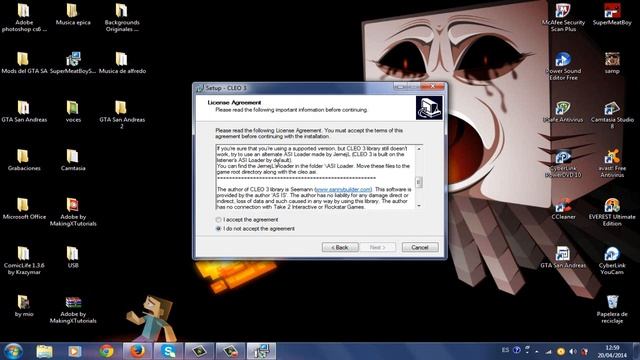640x360 pixels.
Task: Open the Grabaciones folder
Action: pyautogui.click(x=24, y=160)
